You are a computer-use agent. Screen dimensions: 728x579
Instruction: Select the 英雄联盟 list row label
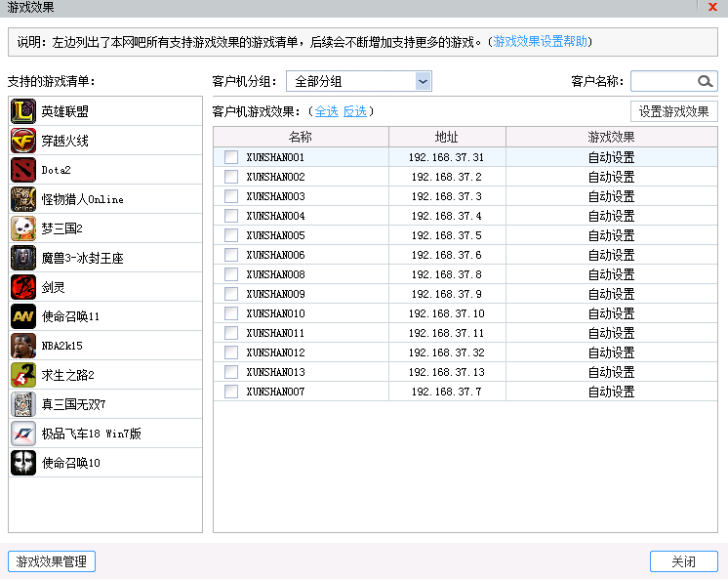point(65,111)
